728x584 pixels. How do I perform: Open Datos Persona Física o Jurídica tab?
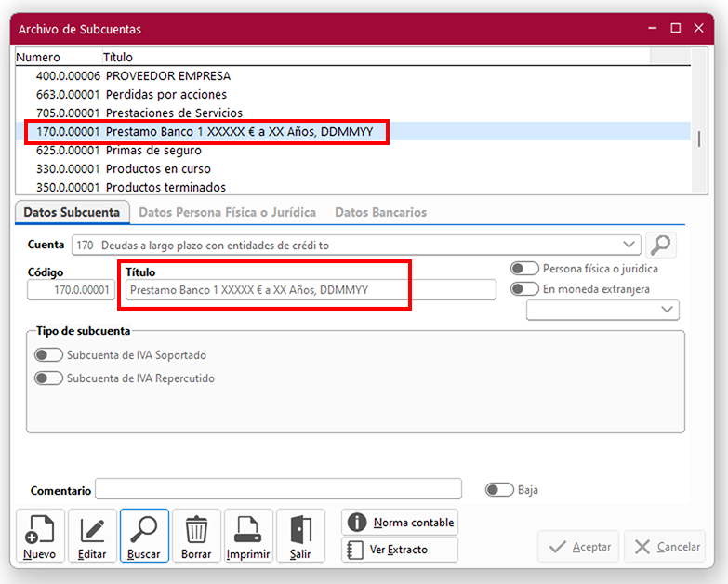(x=227, y=212)
